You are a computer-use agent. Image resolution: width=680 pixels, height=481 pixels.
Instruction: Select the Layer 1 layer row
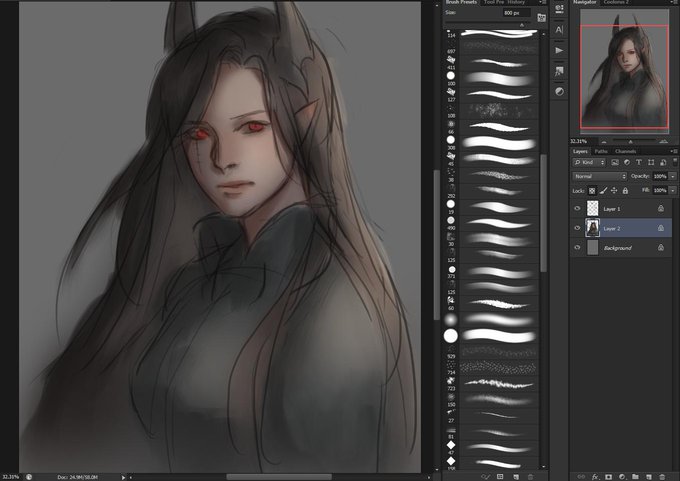(x=621, y=209)
